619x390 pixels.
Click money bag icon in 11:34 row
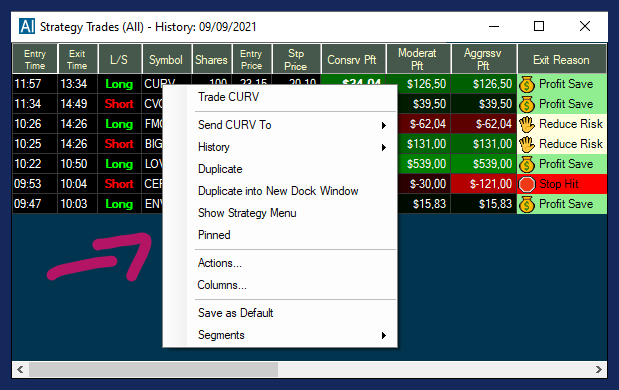coord(527,104)
